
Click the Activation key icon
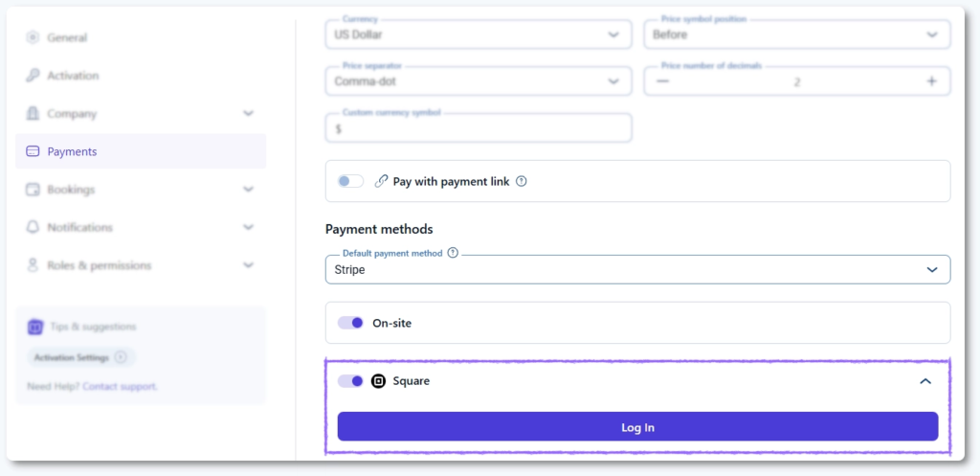[33, 76]
